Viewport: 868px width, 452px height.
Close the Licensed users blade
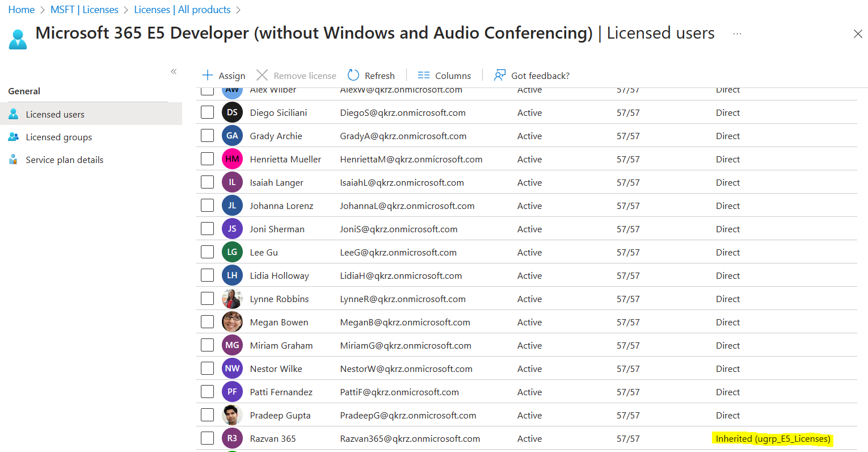[x=858, y=34]
